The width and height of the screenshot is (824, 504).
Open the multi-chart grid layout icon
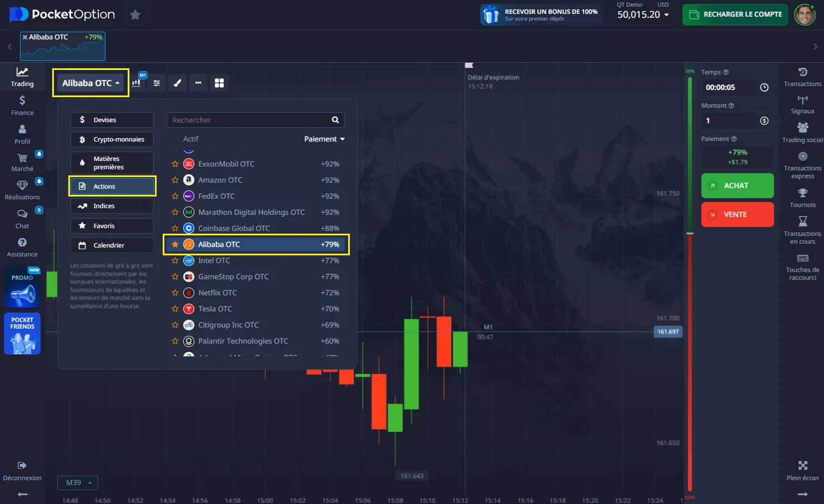(219, 83)
